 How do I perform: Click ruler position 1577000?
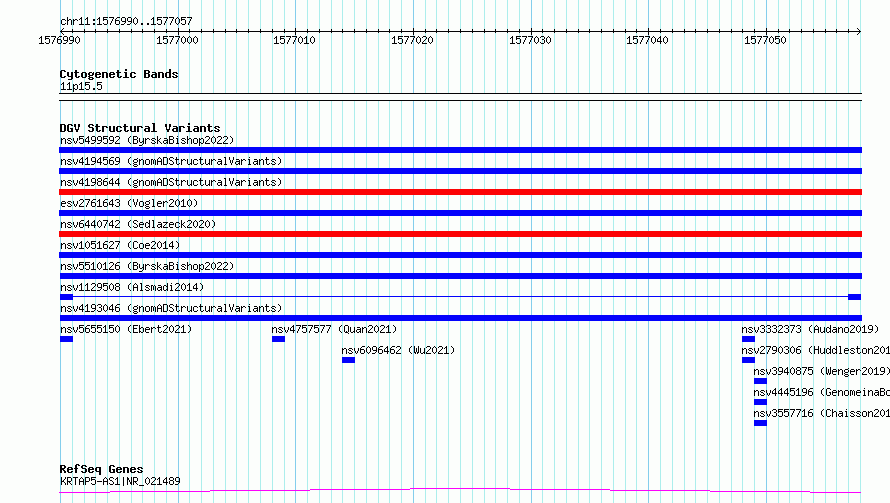177,40
